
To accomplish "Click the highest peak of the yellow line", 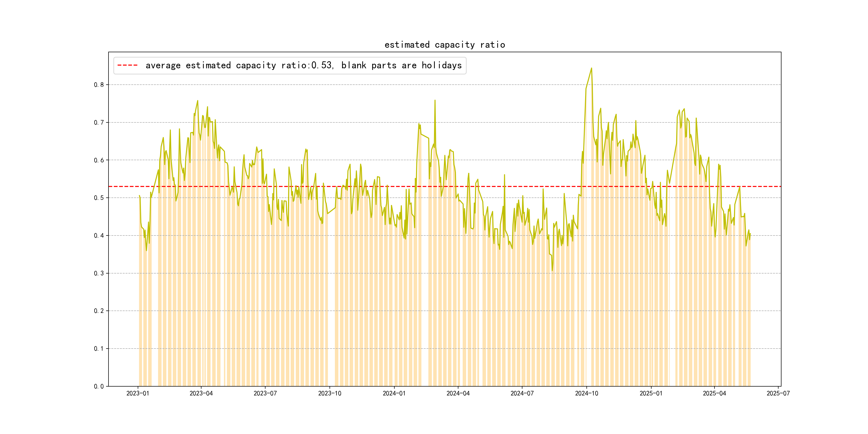I will coord(591,68).
